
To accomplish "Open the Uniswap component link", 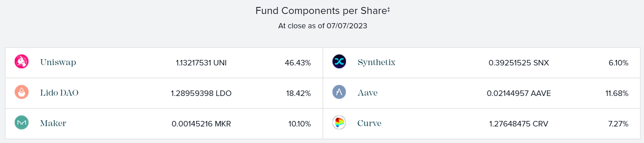I will [58, 62].
